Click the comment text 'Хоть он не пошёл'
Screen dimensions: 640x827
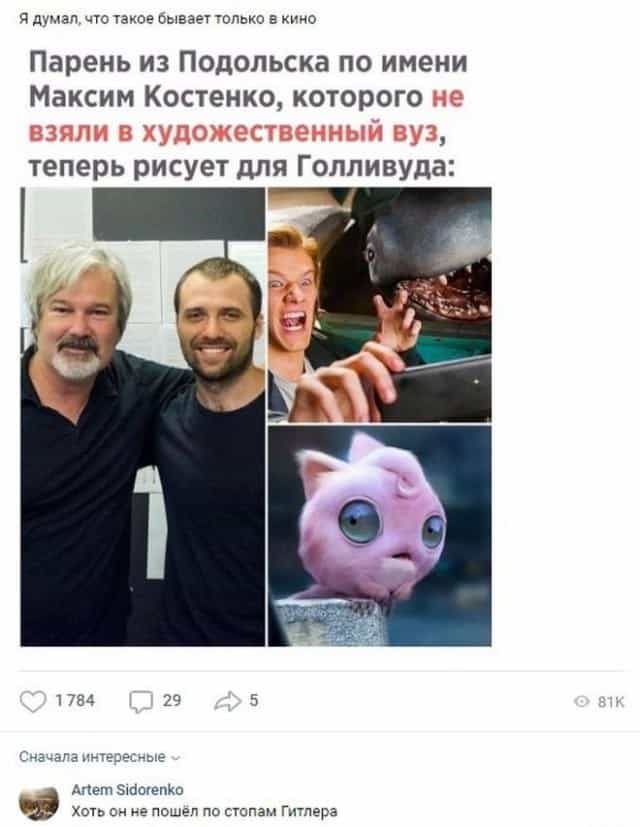tap(137, 811)
